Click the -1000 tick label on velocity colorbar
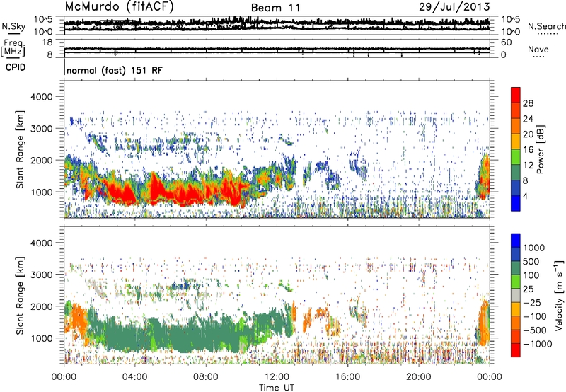This screenshot has width=566, height=392. click(x=538, y=344)
